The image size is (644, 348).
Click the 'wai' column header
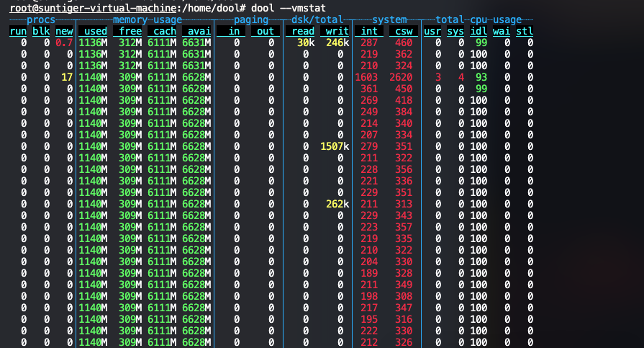click(x=502, y=31)
